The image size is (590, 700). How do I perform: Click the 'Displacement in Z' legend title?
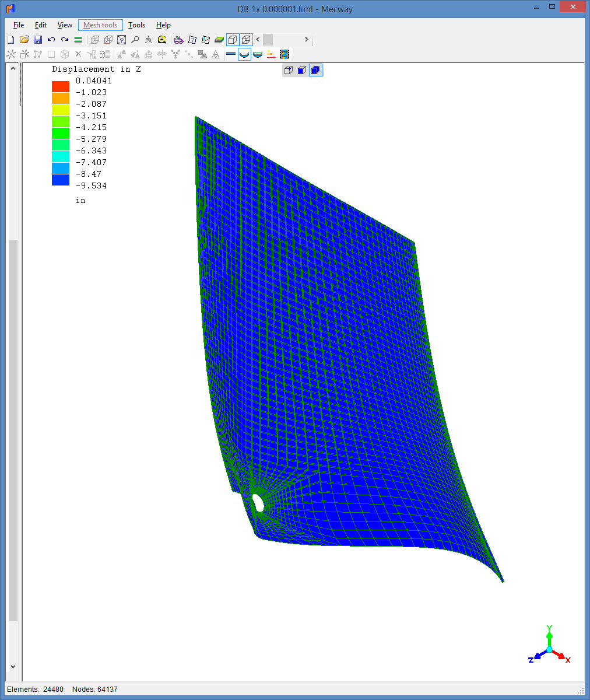[97, 69]
